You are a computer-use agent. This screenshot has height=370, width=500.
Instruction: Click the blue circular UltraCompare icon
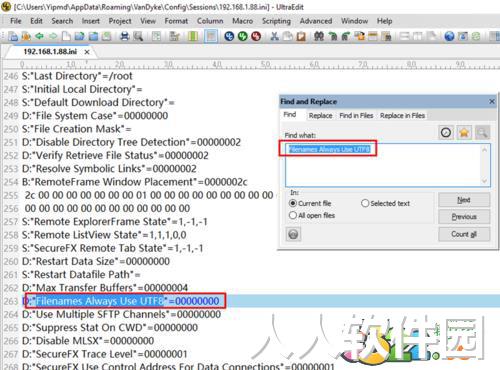[x=229, y=36]
